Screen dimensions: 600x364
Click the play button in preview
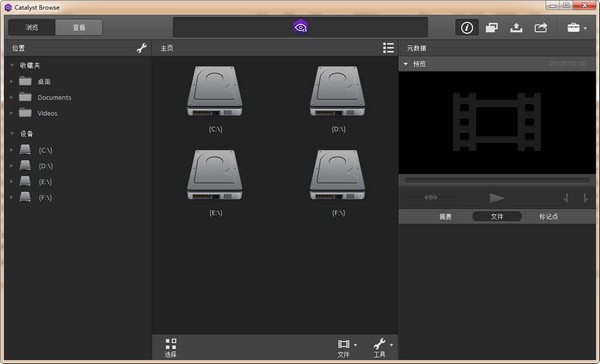point(496,198)
